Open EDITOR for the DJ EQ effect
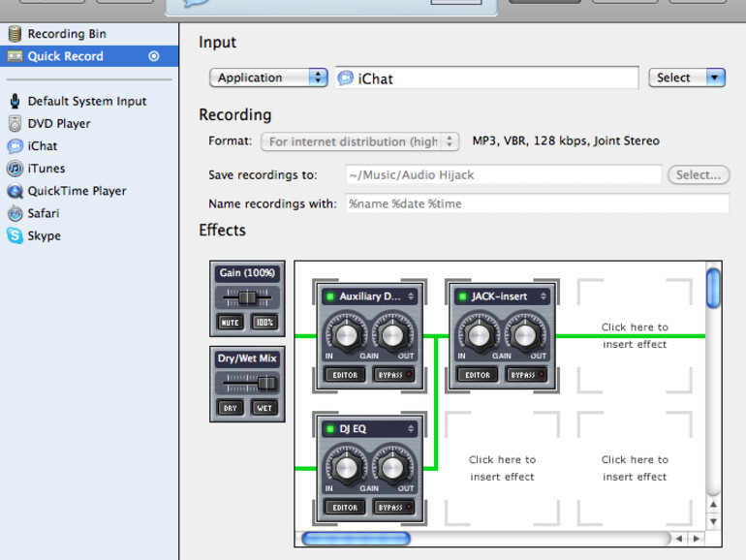The image size is (746, 560). 345,507
